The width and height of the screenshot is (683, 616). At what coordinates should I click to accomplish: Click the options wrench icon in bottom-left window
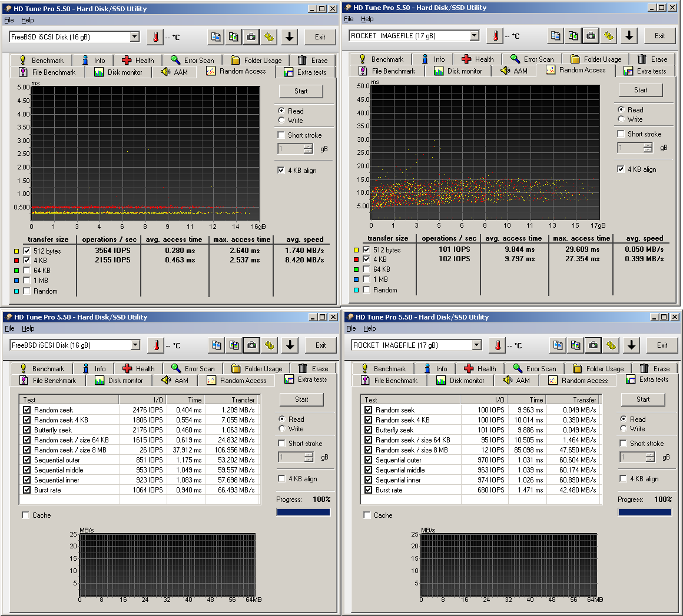pos(270,345)
